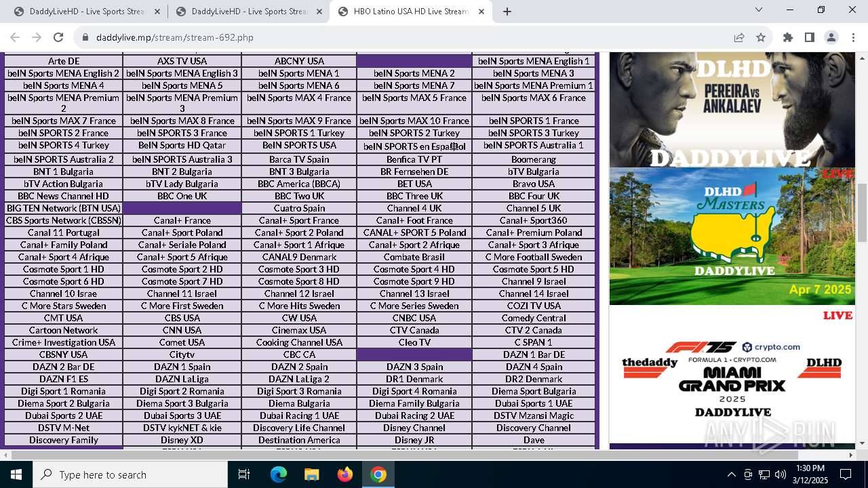This screenshot has height=488, width=868.
Task: Open the Disney Channel stream
Action: (x=414, y=428)
